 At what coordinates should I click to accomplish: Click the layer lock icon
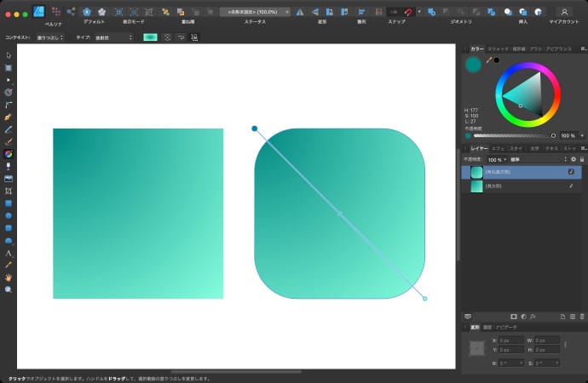click(x=580, y=159)
